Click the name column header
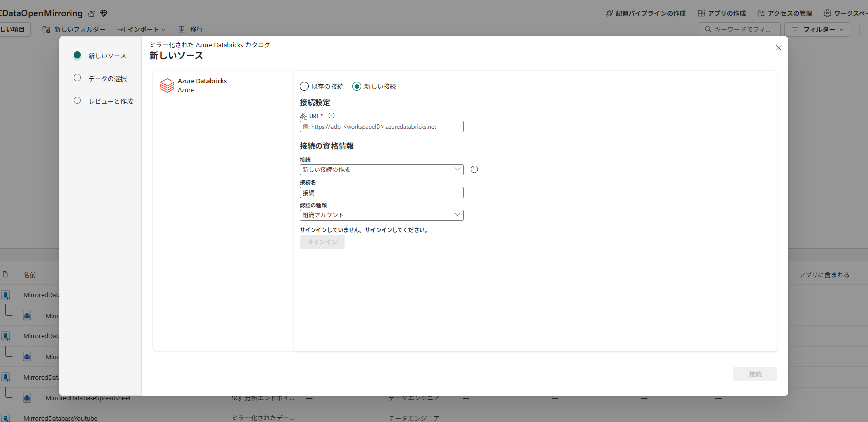 click(30, 275)
